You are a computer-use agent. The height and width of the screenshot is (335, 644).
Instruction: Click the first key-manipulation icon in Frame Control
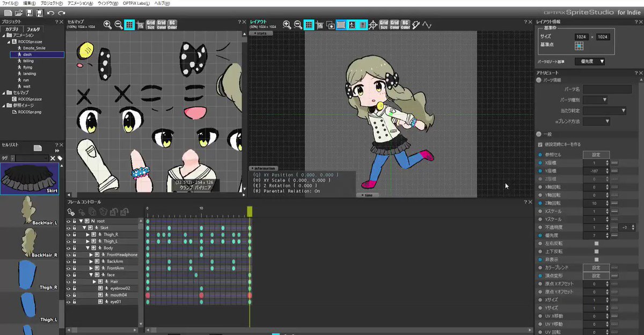click(x=70, y=212)
